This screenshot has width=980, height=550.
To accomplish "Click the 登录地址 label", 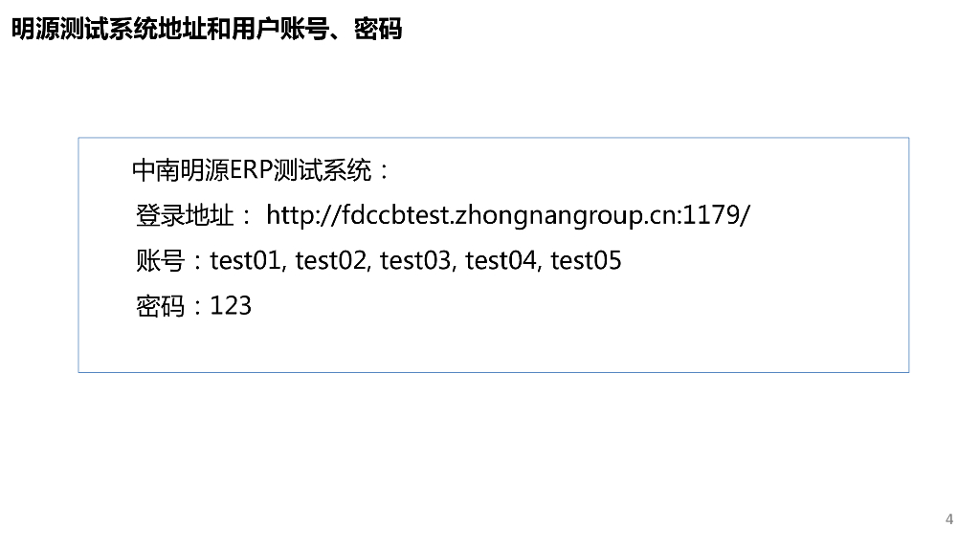I will [x=186, y=215].
